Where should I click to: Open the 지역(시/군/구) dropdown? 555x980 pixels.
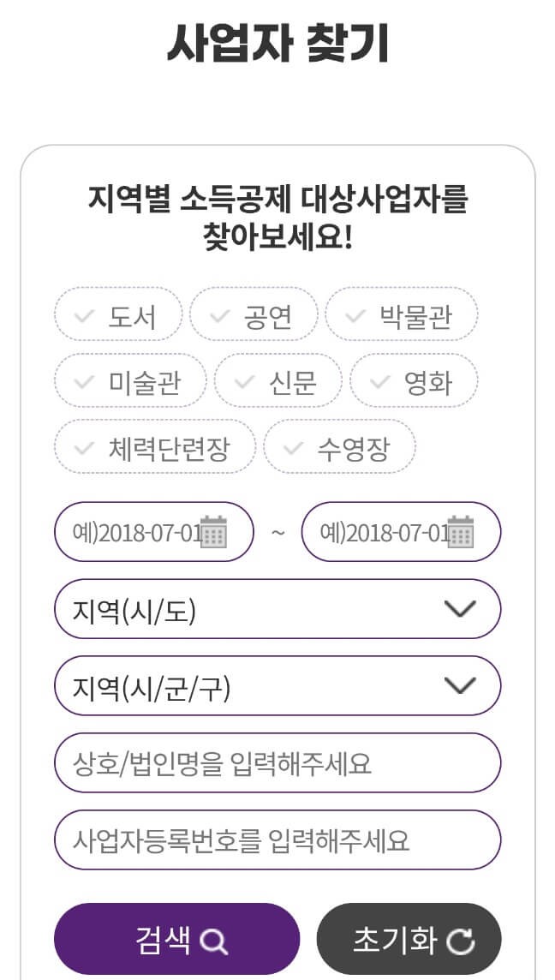(277, 685)
